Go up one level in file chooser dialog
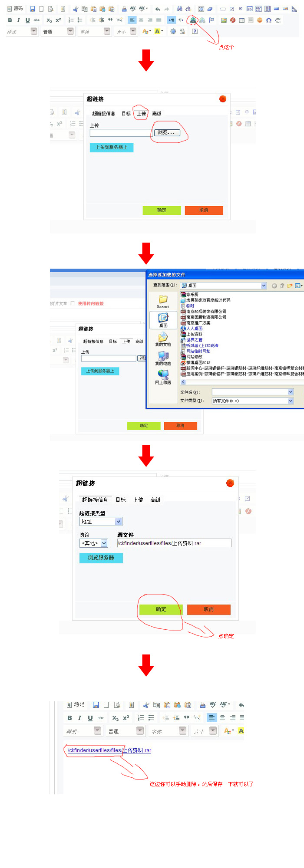Screen dimensions: 304x868 [x=282, y=286]
